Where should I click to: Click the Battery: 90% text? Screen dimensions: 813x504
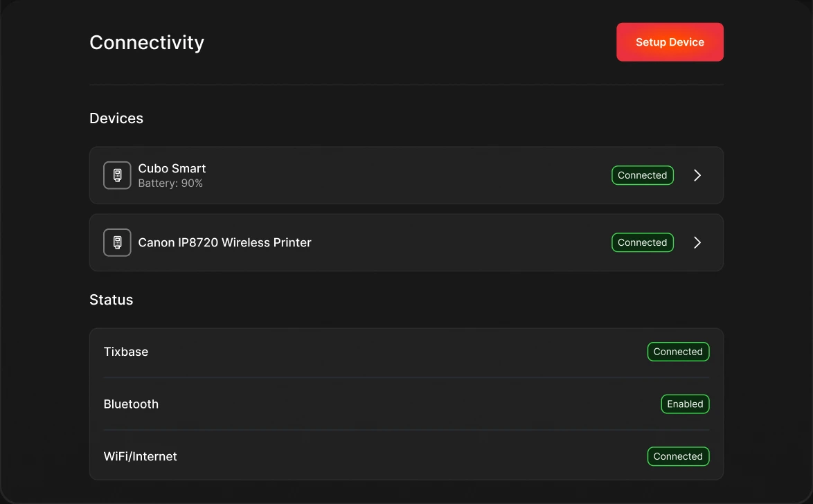(170, 183)
